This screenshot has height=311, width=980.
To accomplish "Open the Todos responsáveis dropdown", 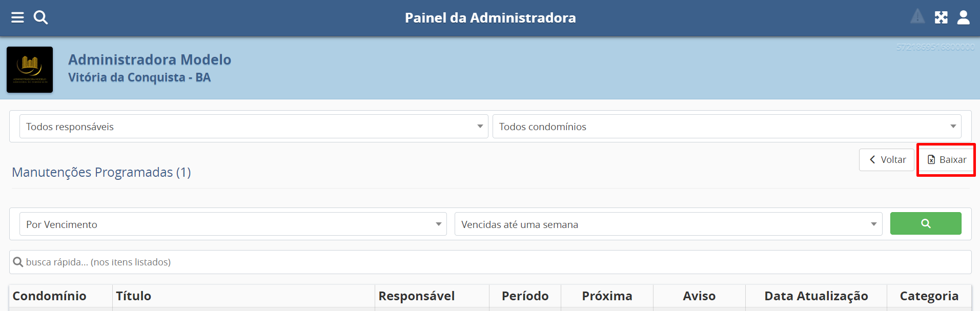I will [254, 127].
